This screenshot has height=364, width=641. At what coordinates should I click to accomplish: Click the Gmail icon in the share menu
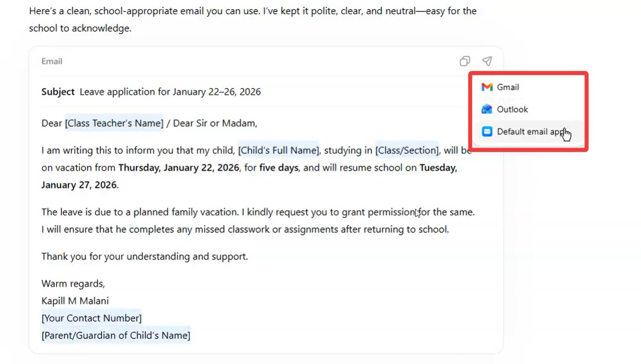tap(487, 87)
